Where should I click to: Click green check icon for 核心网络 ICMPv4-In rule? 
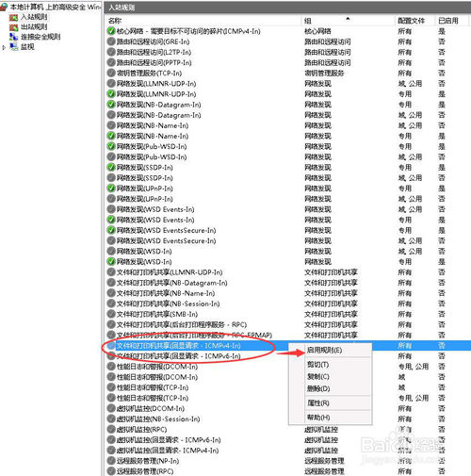(111, 31)
